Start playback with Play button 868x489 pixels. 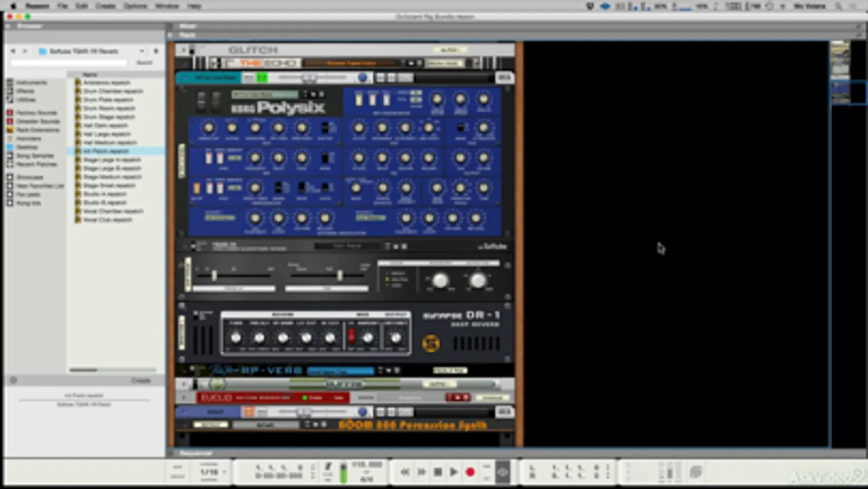point(454,472)
